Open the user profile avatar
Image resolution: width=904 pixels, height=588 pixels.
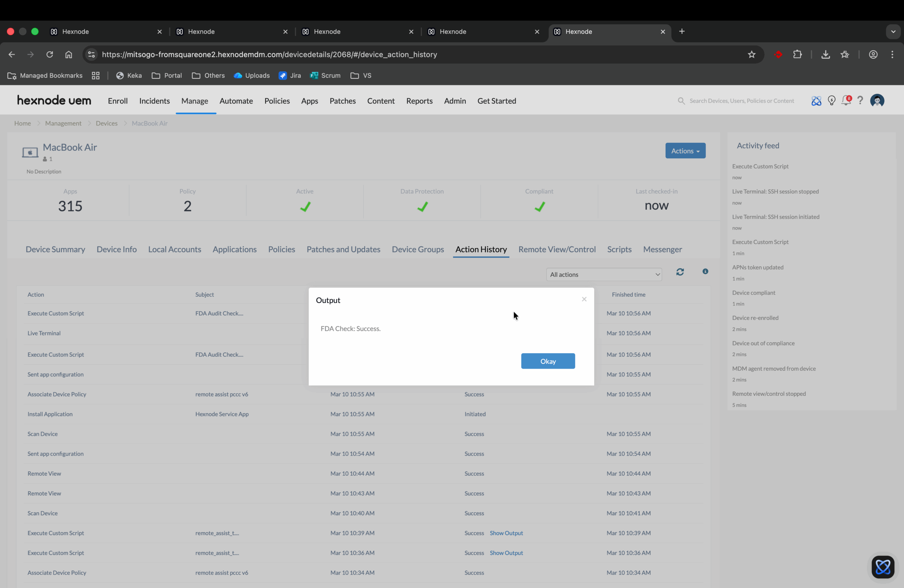(x=877, y=101)
